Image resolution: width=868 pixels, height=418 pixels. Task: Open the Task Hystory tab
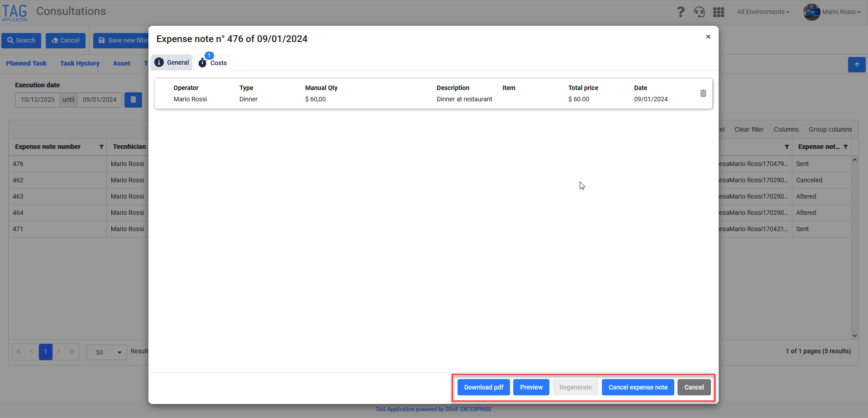tap(80, 63)
